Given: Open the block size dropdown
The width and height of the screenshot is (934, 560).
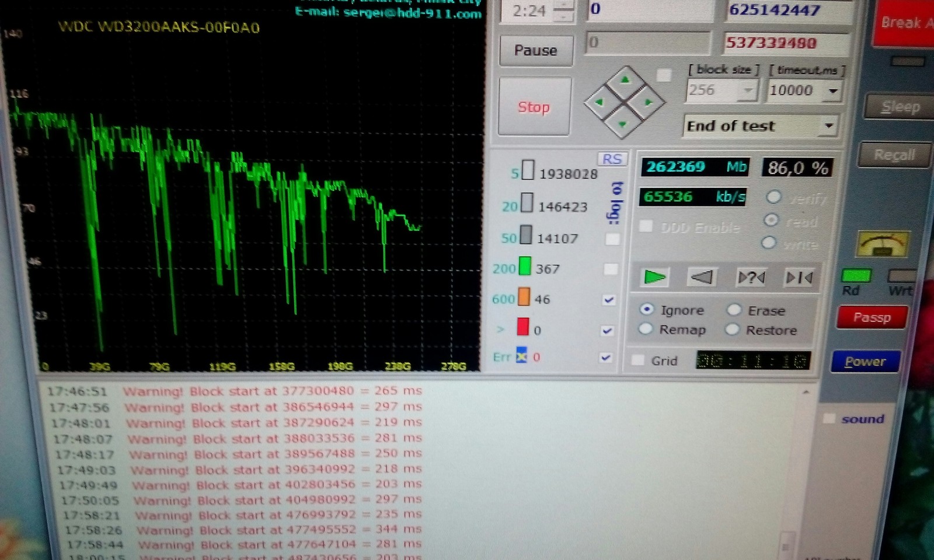Looking at the screenshot, I should pyautogui.click(x=748, y=91).
